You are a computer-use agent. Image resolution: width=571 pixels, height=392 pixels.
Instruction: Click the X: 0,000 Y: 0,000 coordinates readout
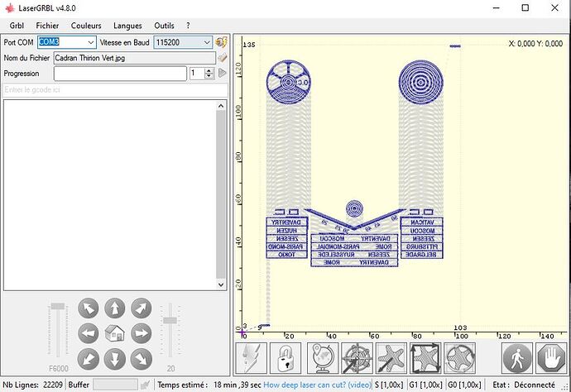tap(535, 44)
